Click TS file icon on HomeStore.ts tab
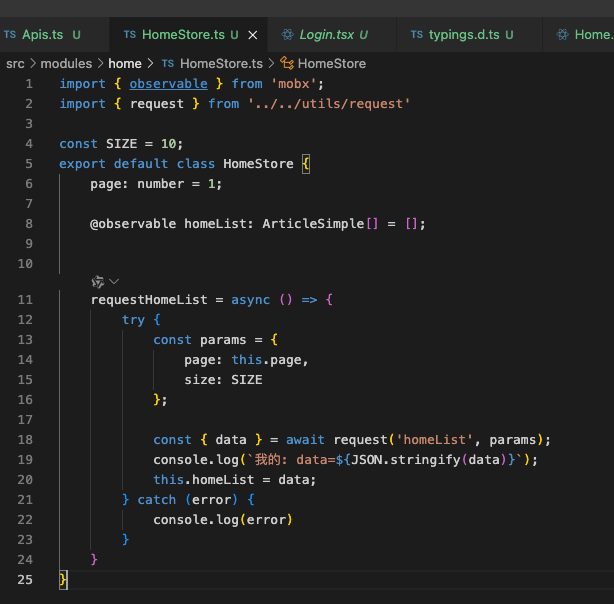614x604 pixels. (130, 35)
